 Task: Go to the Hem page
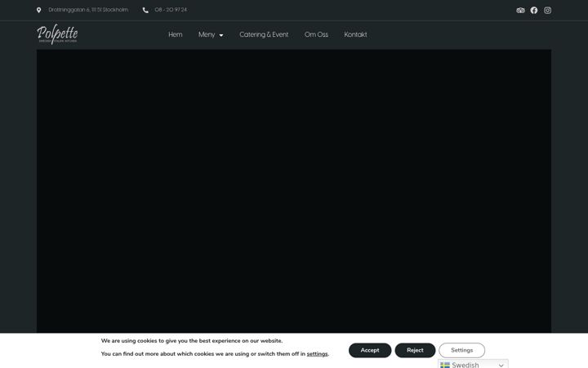click(175, 34)
